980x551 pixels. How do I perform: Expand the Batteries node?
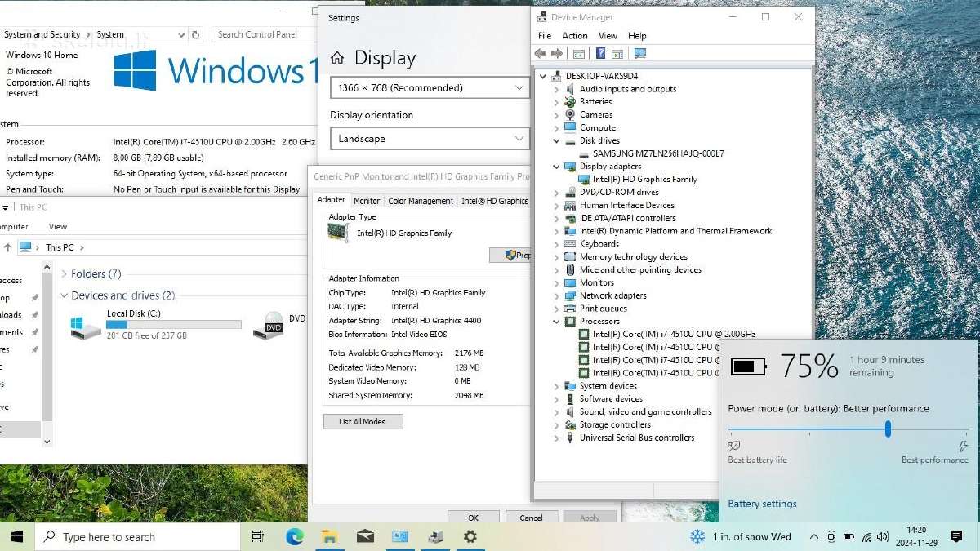click(557, 102)
